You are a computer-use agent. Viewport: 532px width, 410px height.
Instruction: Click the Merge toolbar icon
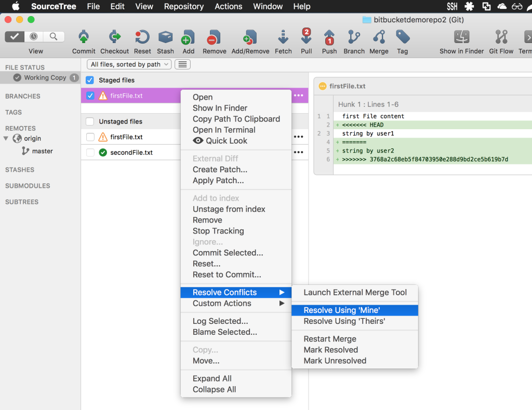click(x=379, y=42)
